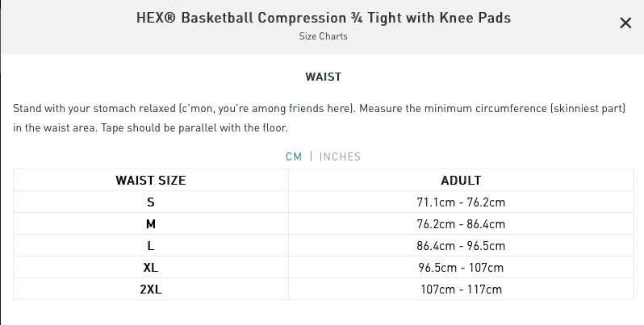Click the 96.5cm - 107cm measurement cell

coord(461,267)
